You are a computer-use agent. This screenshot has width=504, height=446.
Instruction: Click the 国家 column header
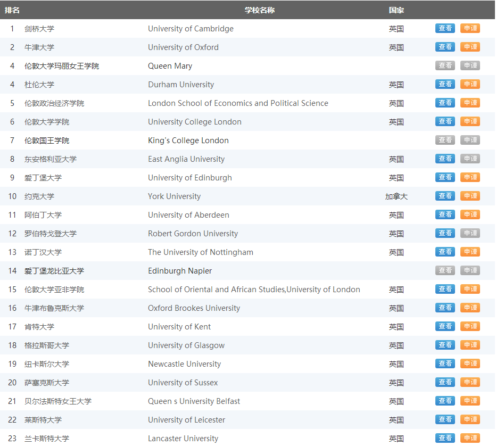pyautogui.click(x=396, y=10)
